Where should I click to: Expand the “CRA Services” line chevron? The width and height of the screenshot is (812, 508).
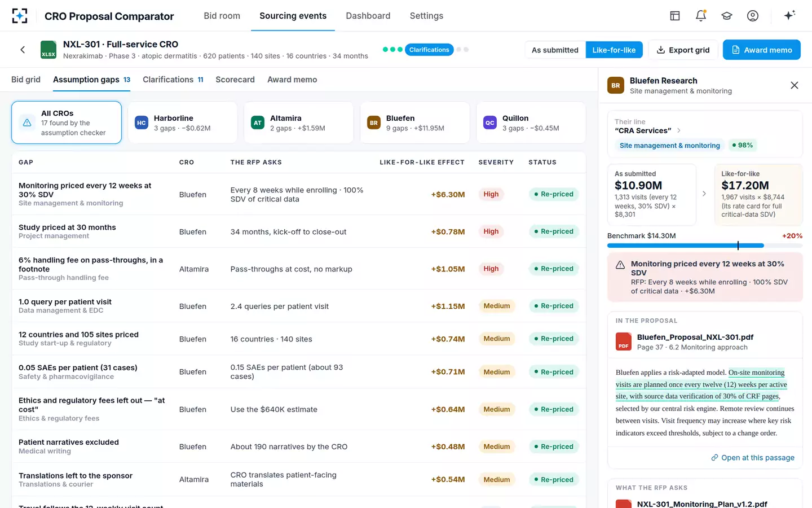click(x=679, y=130)
